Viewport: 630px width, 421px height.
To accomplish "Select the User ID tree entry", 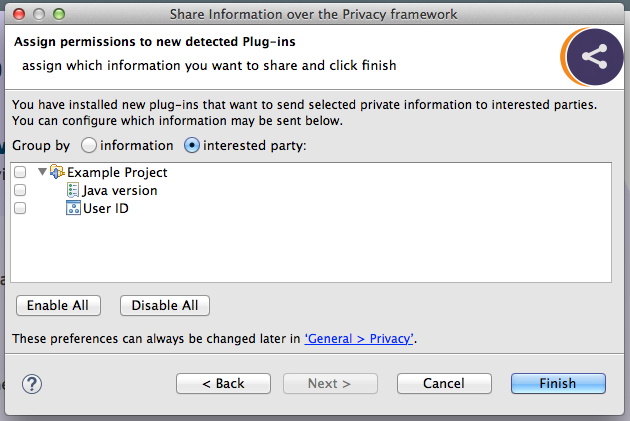I will (106, 208).
